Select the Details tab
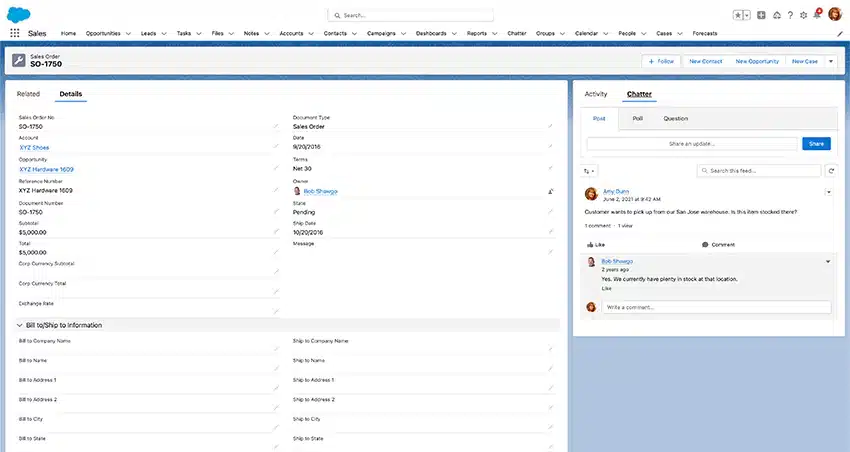Screen dimensions: 850x452 70,94
